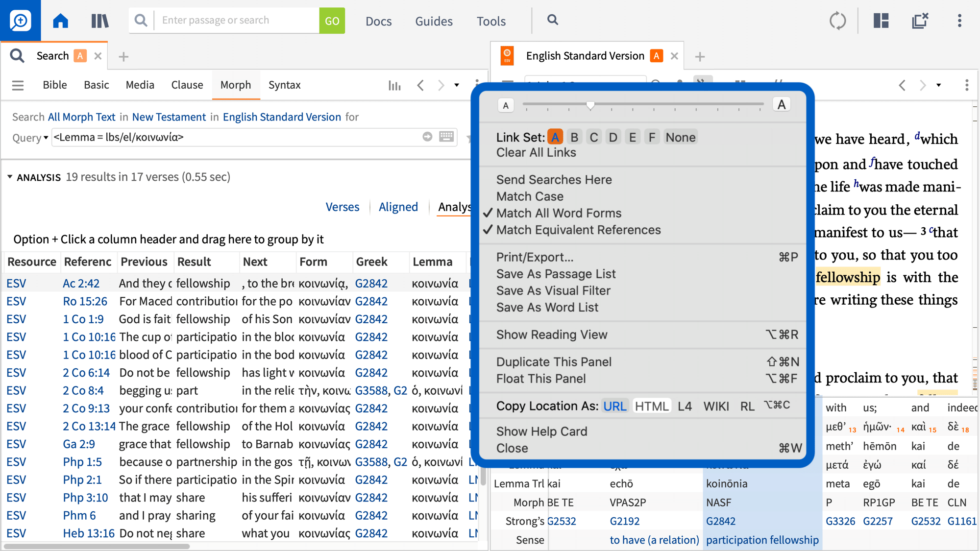Switch results to Verses view

pyautogui.click(x=343, y=207)
